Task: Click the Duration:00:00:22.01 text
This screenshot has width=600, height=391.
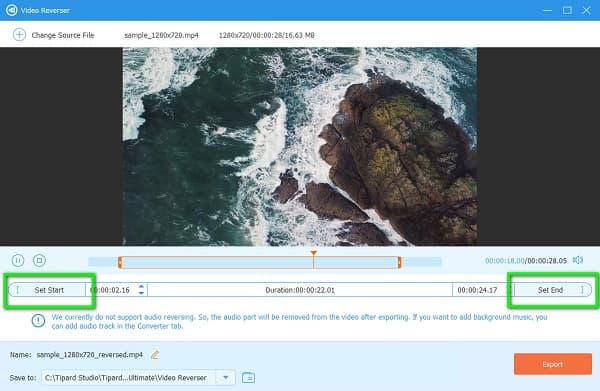Action: (300, 290)
